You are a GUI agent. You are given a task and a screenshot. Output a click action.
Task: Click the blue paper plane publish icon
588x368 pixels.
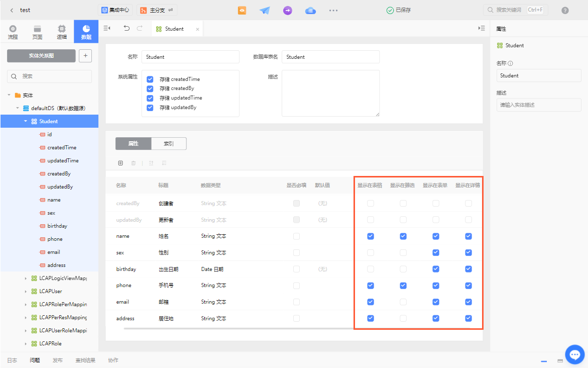coord(265,11)
